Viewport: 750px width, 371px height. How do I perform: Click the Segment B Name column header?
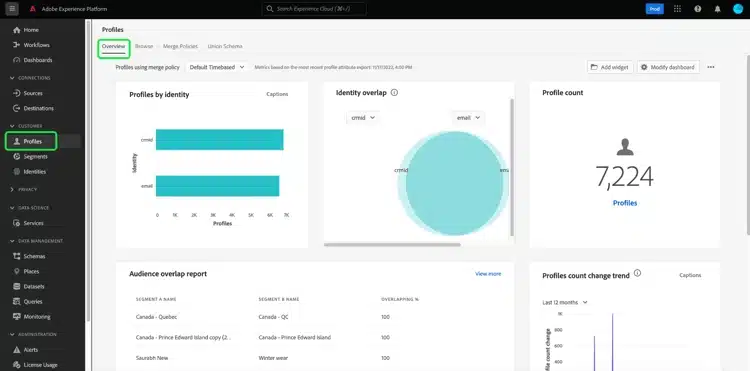coord(279,299)
